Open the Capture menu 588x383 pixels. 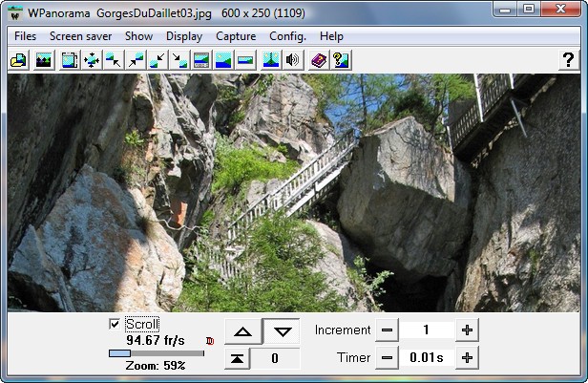tap(236, 36)
